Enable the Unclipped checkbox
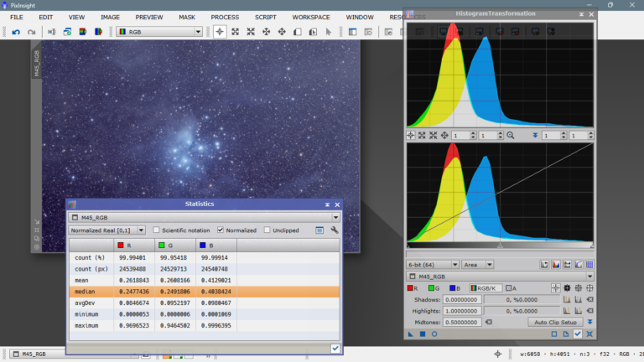 (x=267, y=230)
